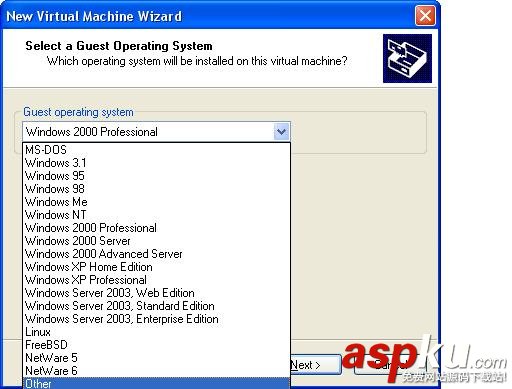
Task: Select Windows Server 2003, Web Edition
Action: point(156,293)
